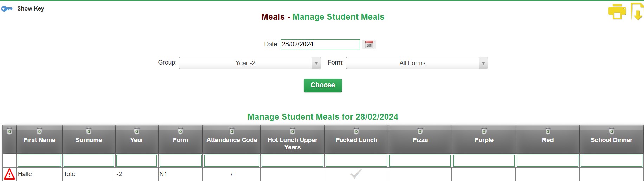
Task: Click the red warning triangle beside Halle
Action: click(x=9, y=174)
